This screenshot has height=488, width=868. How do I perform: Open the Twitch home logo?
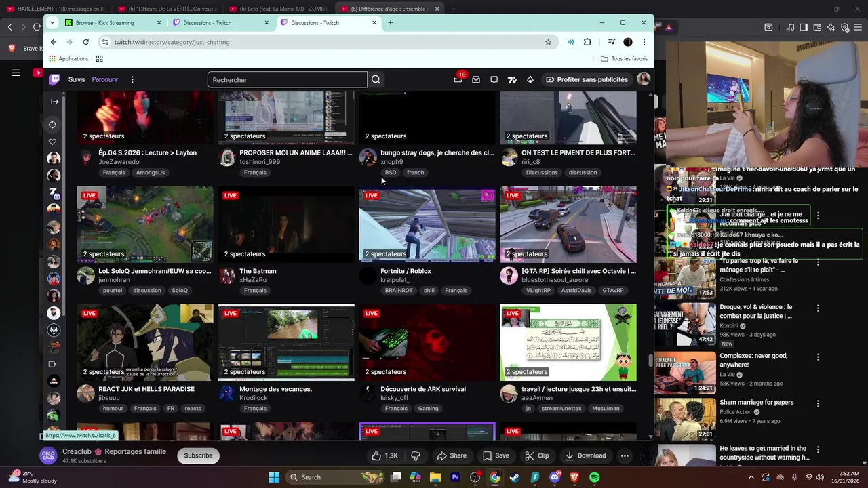[x=54, y=79]
